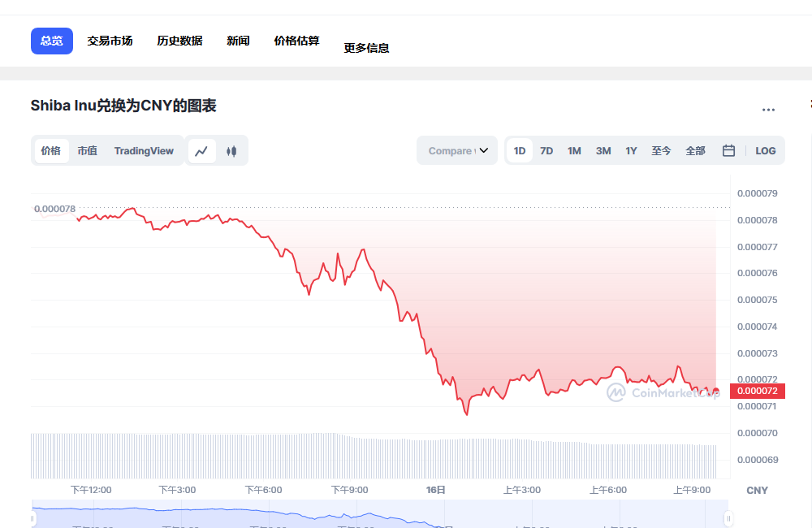812x528 pixels.
Task: Toggle the 市值 market cap view
Action: pos(88,150)
